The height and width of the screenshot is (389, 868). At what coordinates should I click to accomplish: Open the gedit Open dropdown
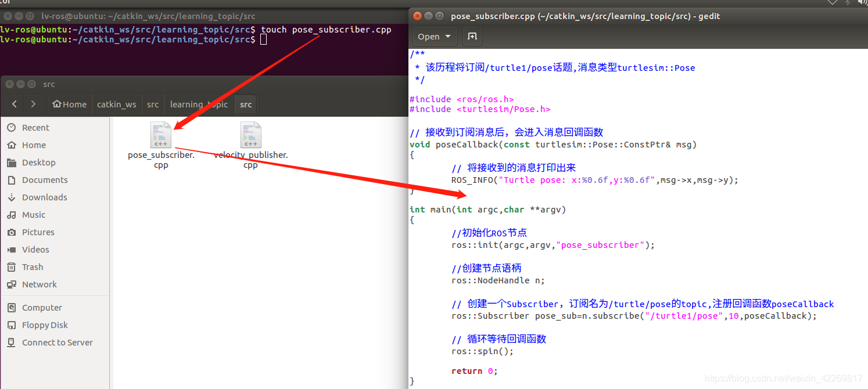(434, 37)
